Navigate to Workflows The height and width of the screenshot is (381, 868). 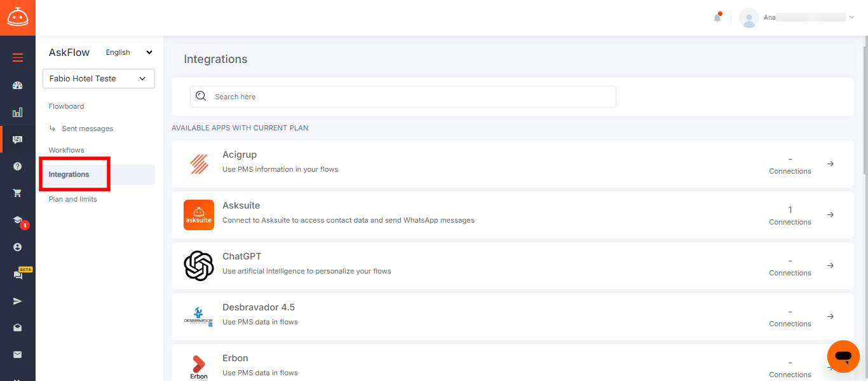[67, 150]
